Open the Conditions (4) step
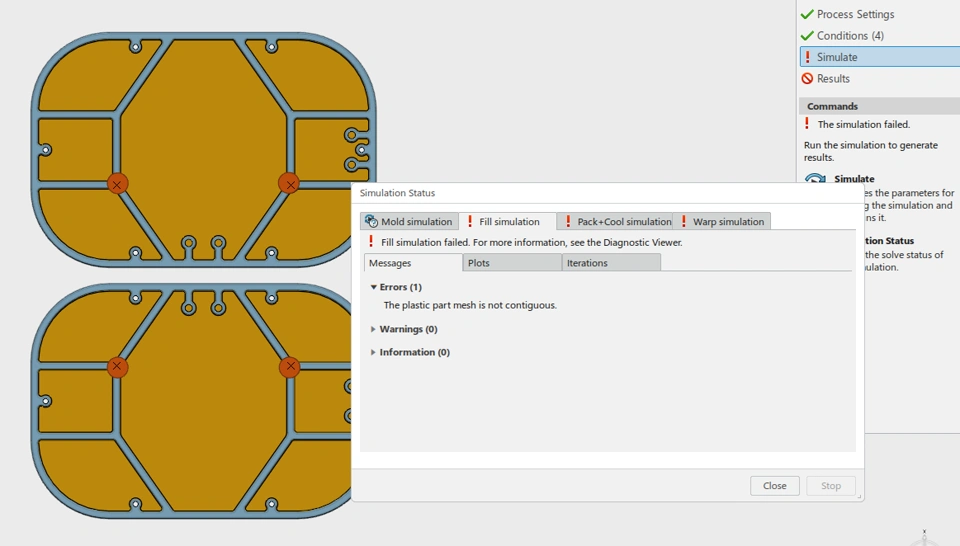Image resolution: width=960 pixels, height=546 pixels. (850, 36)
